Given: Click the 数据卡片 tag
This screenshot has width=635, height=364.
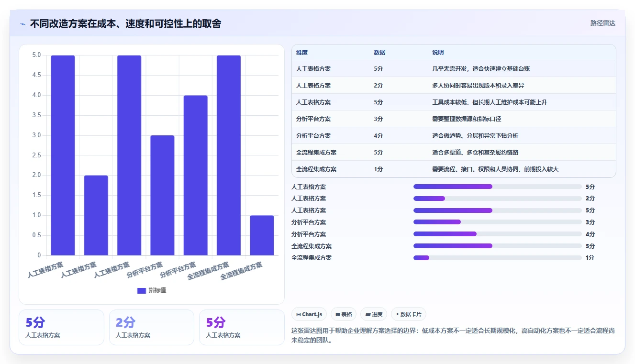Looking at the screenshot, I should pyautogui.click(x=409, y=314).
